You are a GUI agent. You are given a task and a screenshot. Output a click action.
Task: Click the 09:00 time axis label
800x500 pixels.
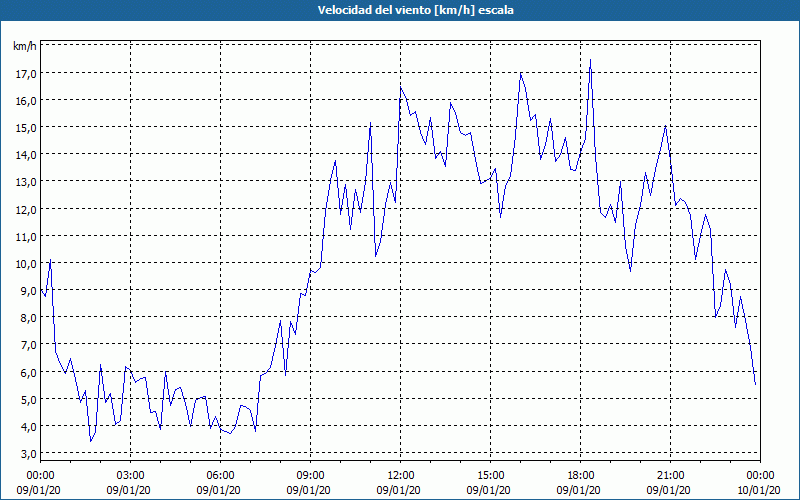[311, 475]
